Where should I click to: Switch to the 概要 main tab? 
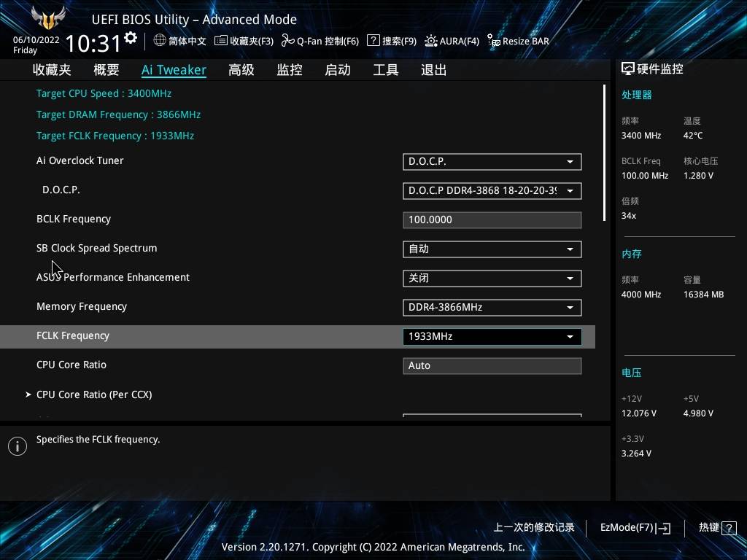(x=107, y=70)
